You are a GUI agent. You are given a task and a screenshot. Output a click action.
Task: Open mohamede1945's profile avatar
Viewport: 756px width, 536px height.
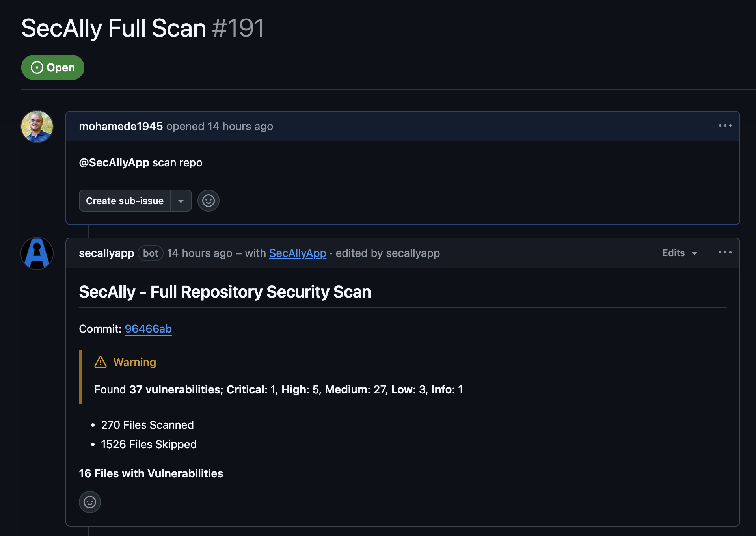tap(37, 126)
